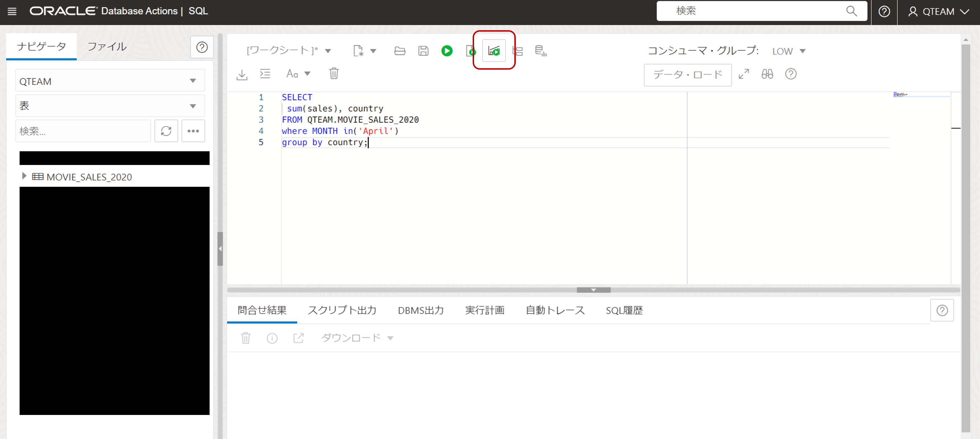Run the query as a script
The image size is (980, 439).
[471, 51]
